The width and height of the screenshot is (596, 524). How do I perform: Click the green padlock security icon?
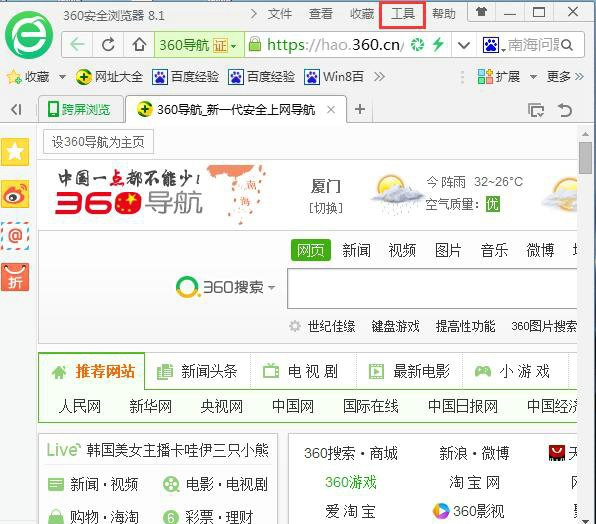point(255,44)
